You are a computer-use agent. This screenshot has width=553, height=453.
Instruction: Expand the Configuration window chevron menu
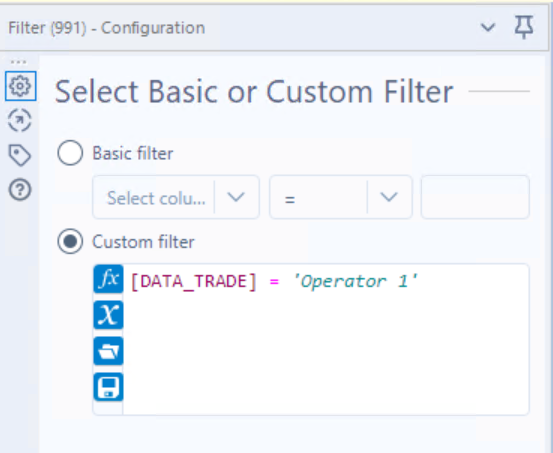click(488, 27)
